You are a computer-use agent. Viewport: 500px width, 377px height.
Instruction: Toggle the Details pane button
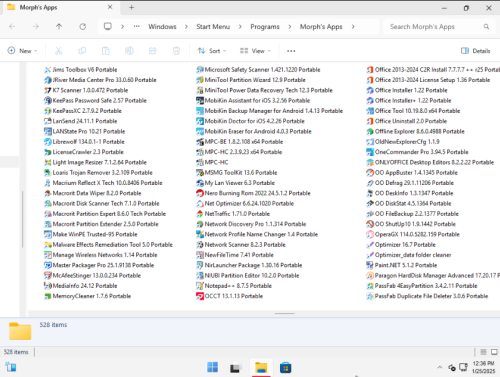[476, 51]
